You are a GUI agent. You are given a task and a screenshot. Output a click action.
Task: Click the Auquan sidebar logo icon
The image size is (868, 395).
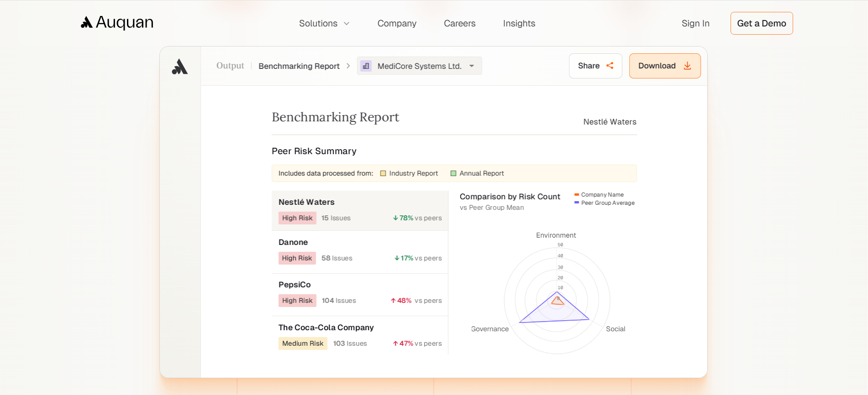pos(180,67)
